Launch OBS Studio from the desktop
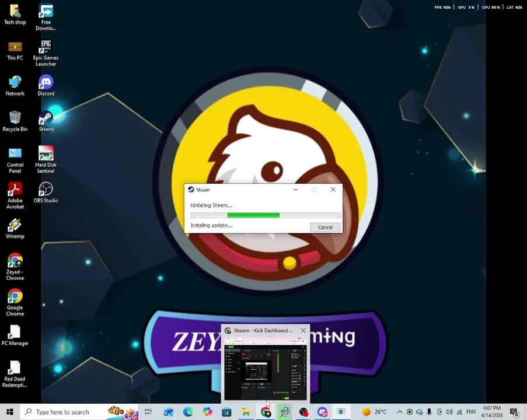The image size is (527, 420). (x=46, y=192)
